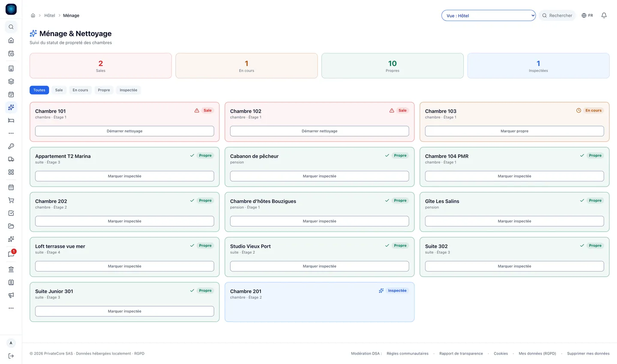Open the four-squares grid sidebar icon
617x364 pixels.
(x=11, y=172)
